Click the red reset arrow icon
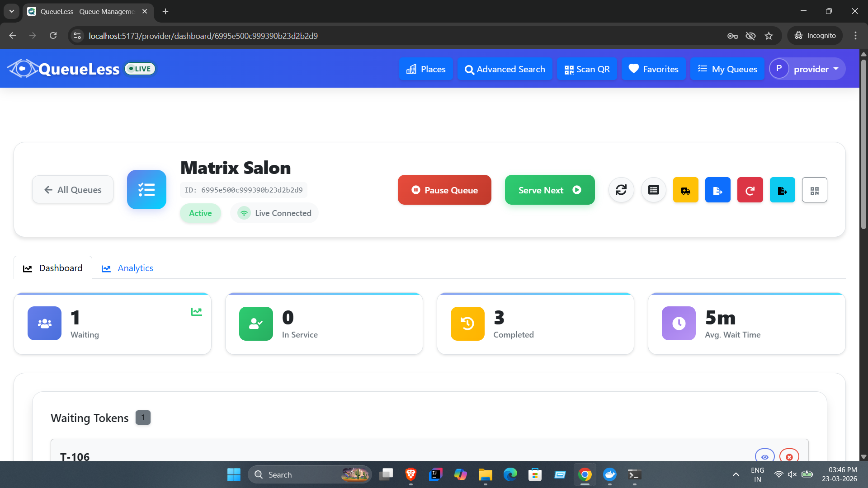The width and height of the screenshot is (868, 488). [750, 190]
